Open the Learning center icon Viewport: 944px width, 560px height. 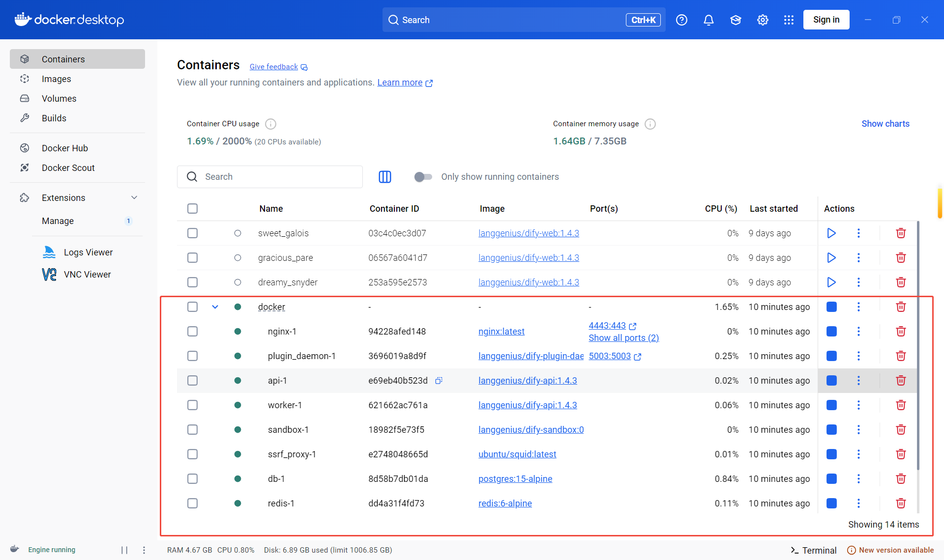pos(735,20)
